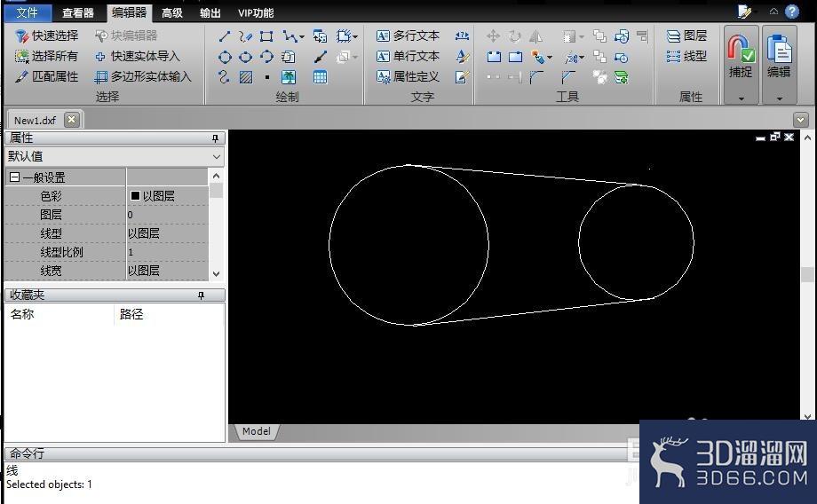
Task: Select the Leader arrow tool
Action: [321, 57]
